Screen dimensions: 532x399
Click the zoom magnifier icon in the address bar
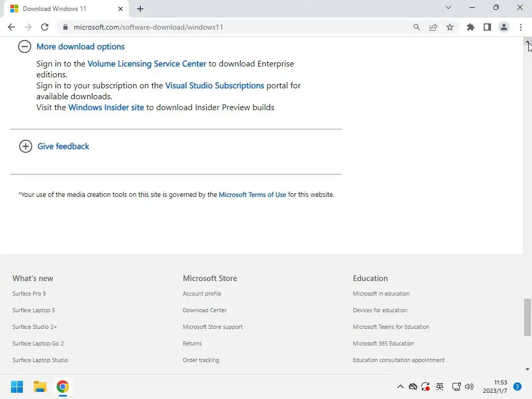pos(417,27)
